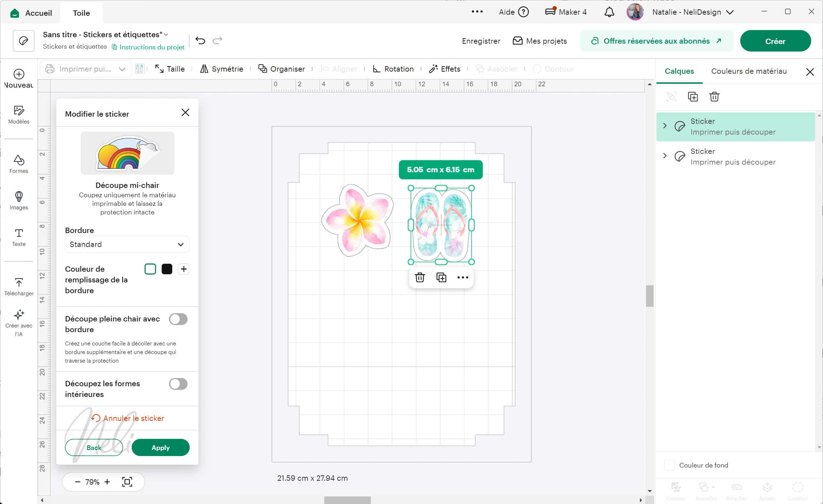This screenshot has height=504, width=823.
Task: Open the Bordure Standard dropdown
Action: (127, 244)
